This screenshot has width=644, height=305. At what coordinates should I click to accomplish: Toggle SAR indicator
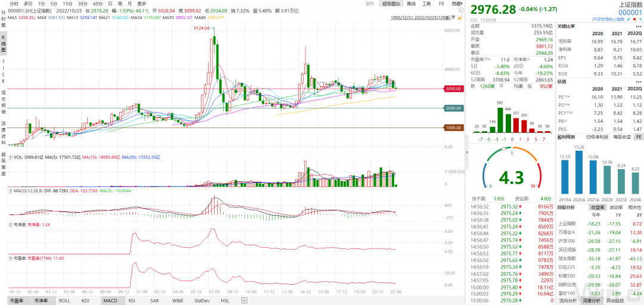click(154, 300)
